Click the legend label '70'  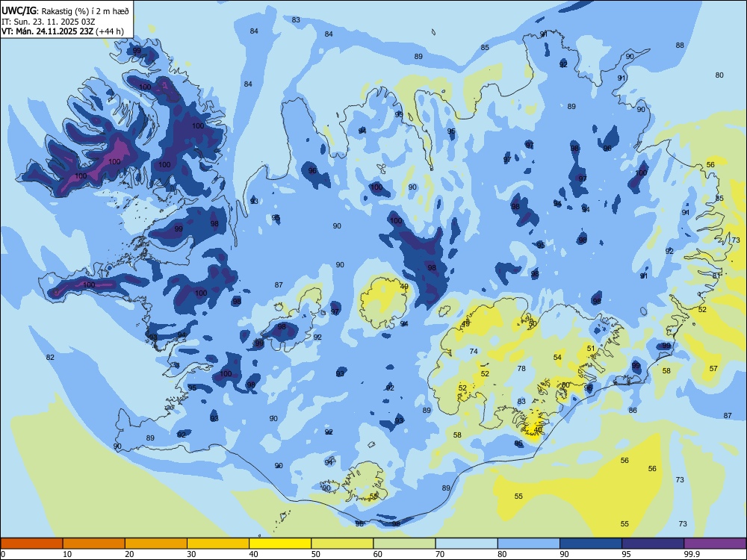(x=440, y=554)
